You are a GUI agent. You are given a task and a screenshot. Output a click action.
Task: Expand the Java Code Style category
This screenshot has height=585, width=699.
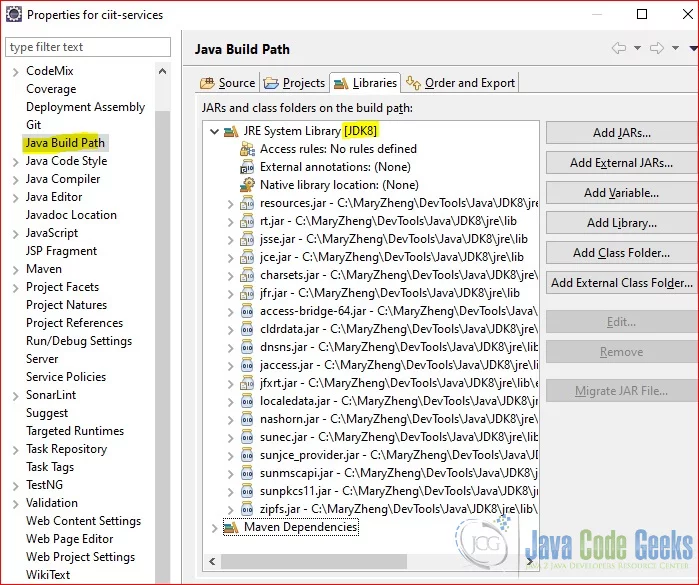(16, 162)
